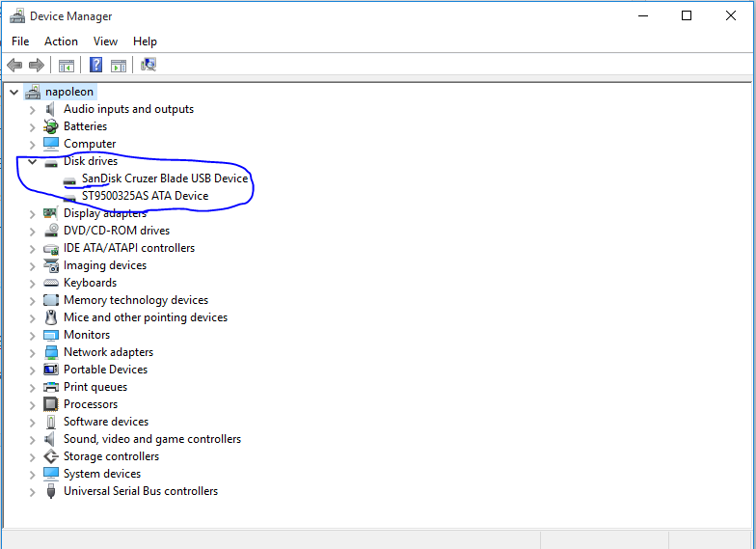Select the Print queues label
The width and height of the screenshot is (756, 549).
[95, 387]
